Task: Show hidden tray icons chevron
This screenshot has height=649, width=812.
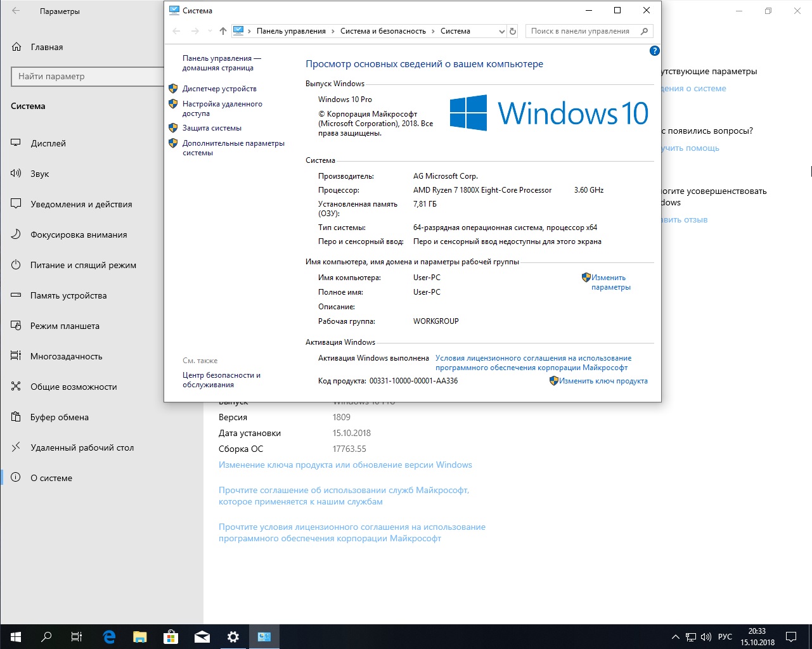Action: (x=676, y=637)
